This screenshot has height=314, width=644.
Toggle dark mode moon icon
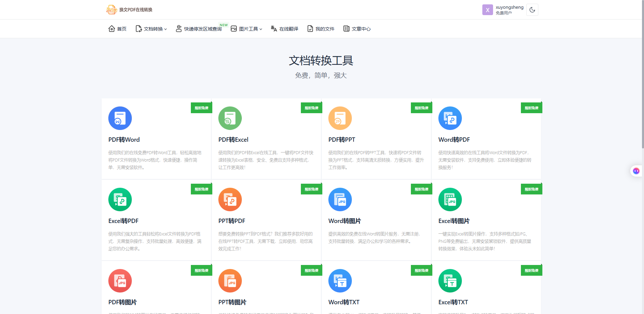[532, 10]
